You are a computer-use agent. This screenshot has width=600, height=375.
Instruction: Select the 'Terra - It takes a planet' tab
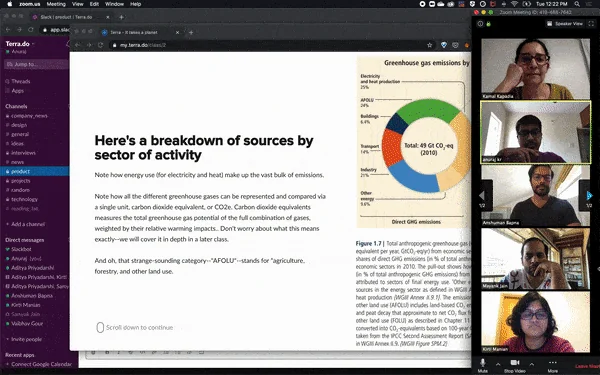tap(140, 33)
